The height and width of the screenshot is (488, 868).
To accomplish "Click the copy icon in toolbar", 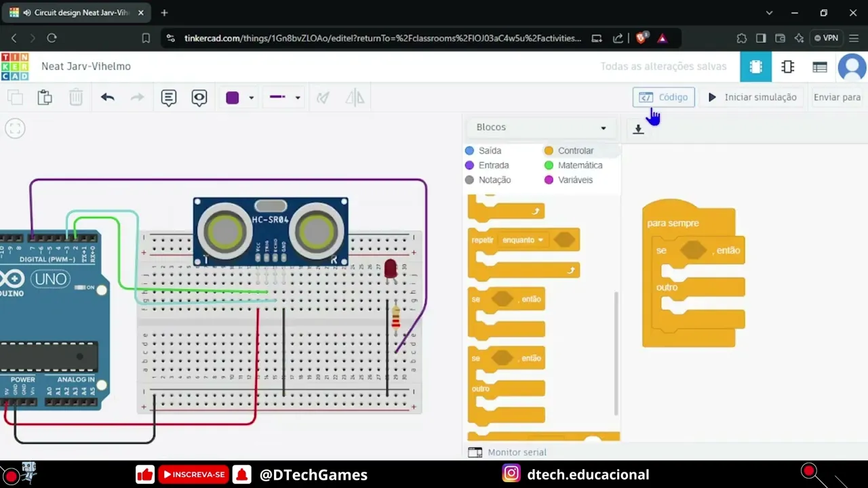I will (x=15, y=98).
